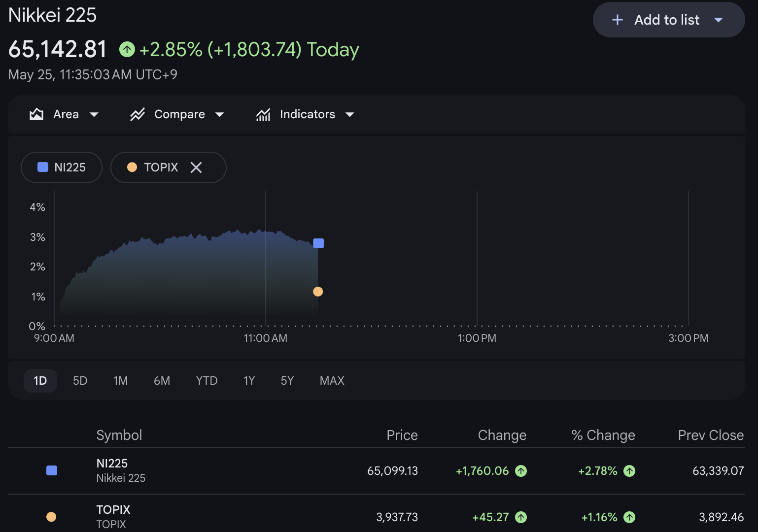The image size is (758, 532).
Task: Click the 9:00 AM axis label
Action: [x=54, y=338]
